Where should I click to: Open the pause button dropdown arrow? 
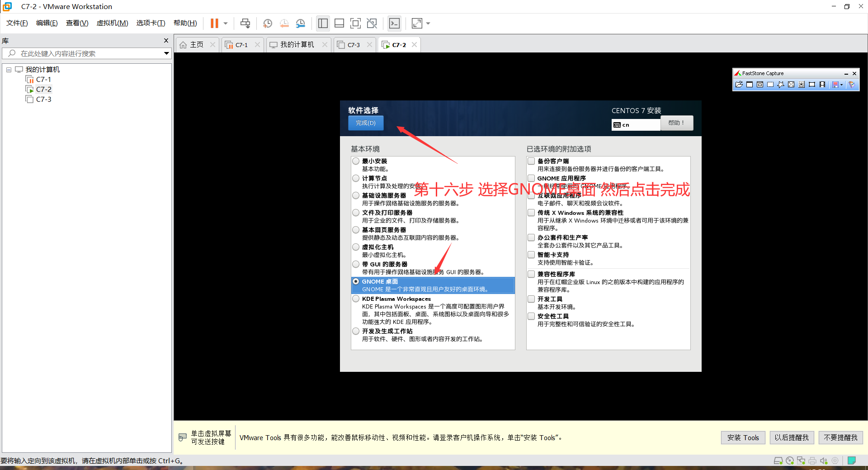[226, 23]
